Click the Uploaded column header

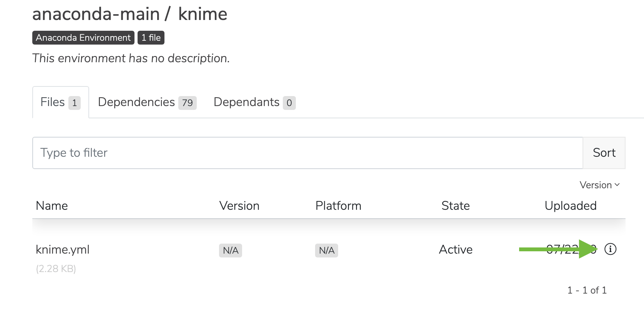coord(571,206)
